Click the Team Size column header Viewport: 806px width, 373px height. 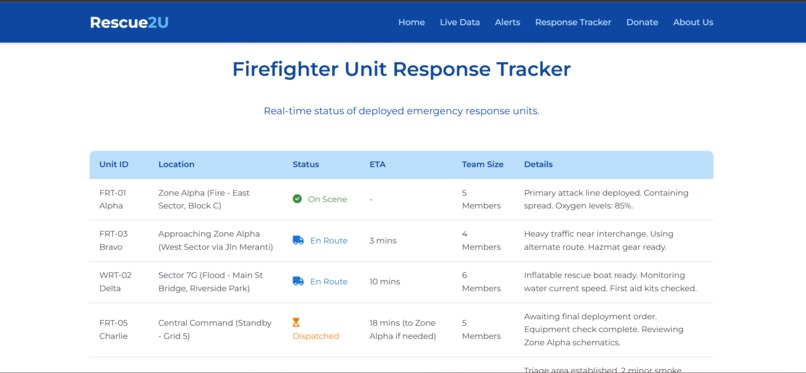pos(483,164)
